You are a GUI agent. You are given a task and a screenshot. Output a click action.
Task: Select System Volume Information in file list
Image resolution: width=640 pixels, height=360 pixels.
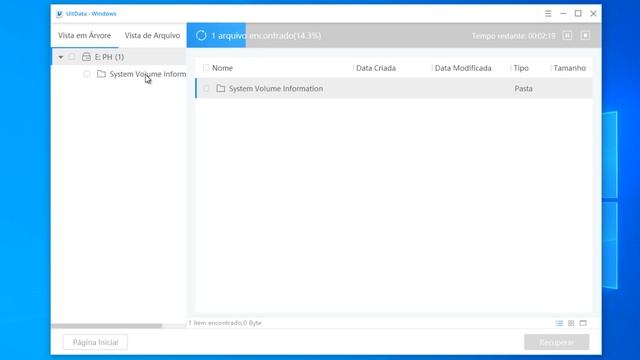pyautogui.click(x=394, y=88)
